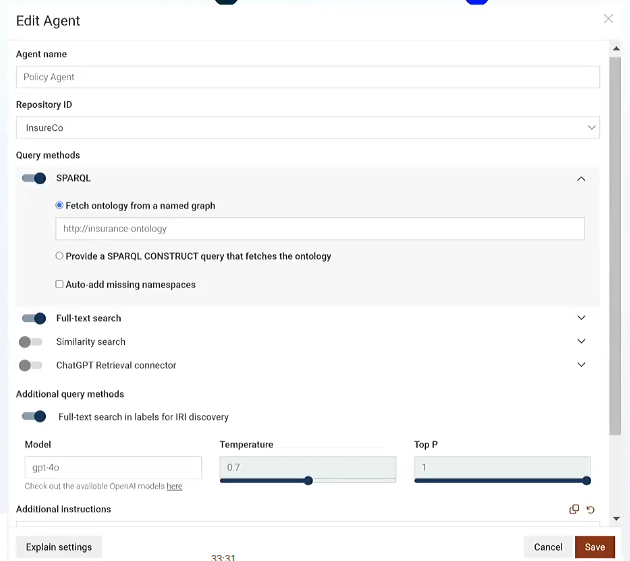Enable the Similarity search switch
The width and height of the screenshot is (630, 561).
(31, 342)
